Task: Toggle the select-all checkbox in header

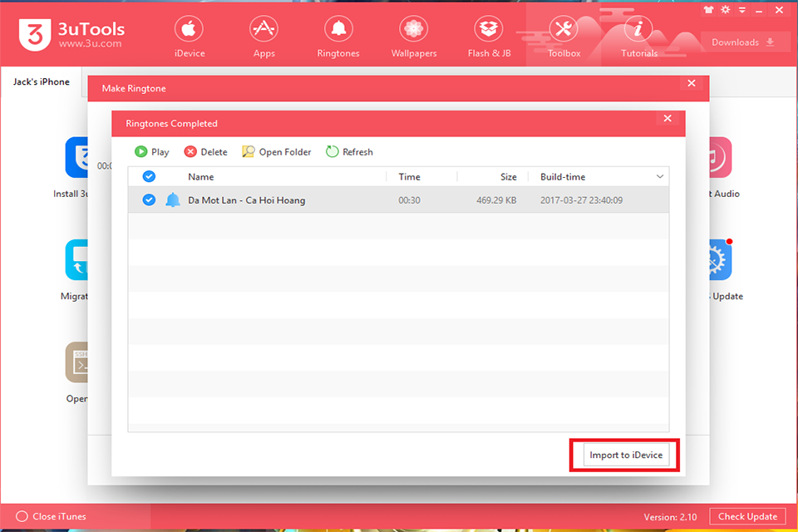Action: click(x=149, y=176)
